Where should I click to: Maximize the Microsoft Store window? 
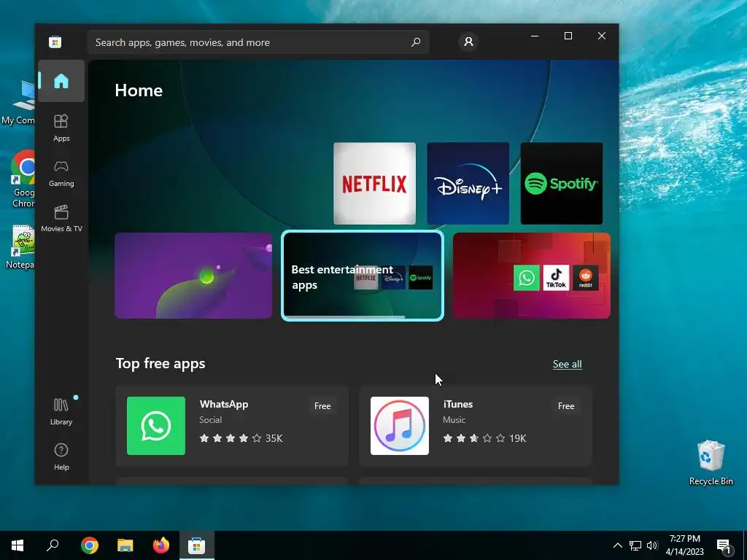(568, 36)
